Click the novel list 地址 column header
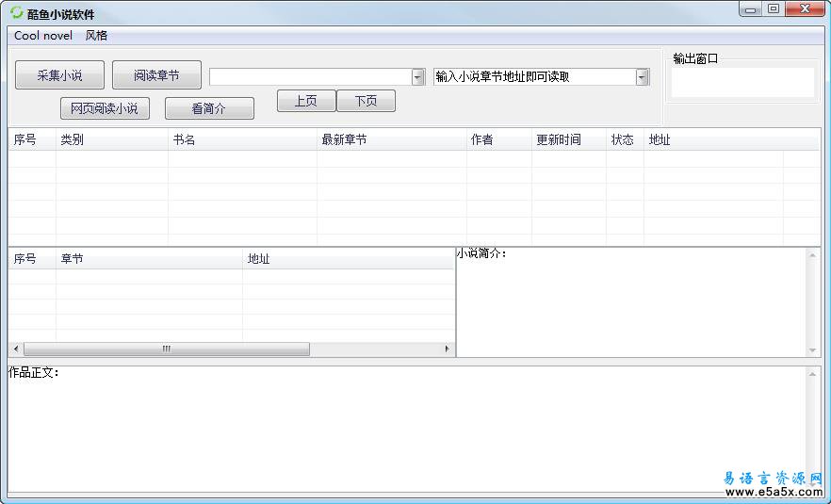This screenshot has width=831, height=504. (714, 139)
